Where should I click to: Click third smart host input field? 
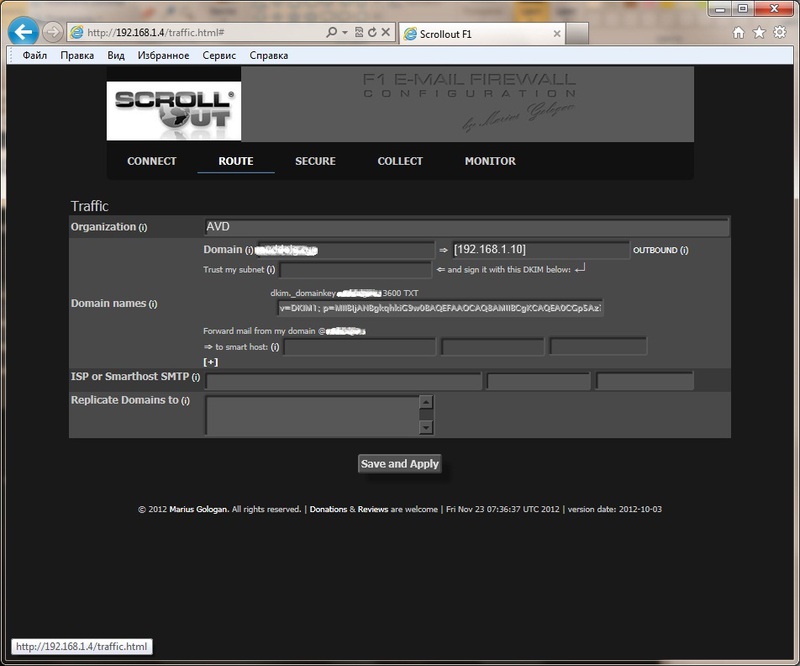(598, 347)
